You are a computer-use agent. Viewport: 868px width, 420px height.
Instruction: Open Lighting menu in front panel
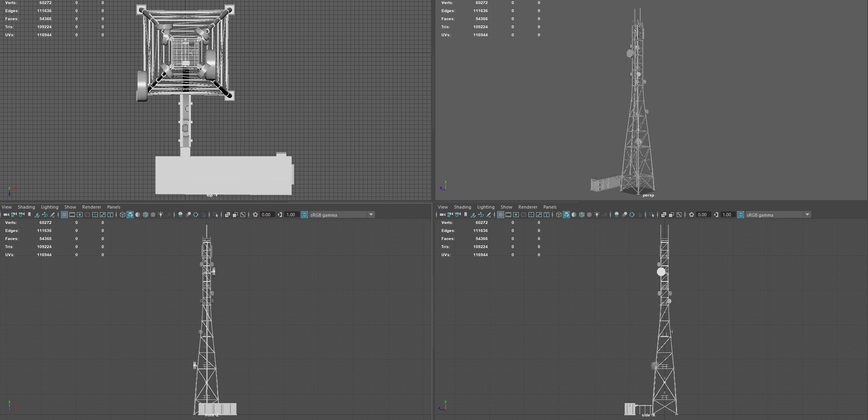50,207
